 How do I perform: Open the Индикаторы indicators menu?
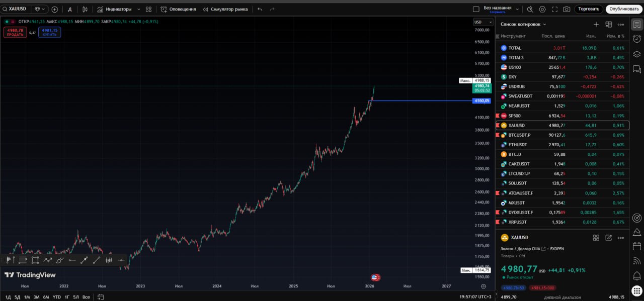tap(115, 9)
